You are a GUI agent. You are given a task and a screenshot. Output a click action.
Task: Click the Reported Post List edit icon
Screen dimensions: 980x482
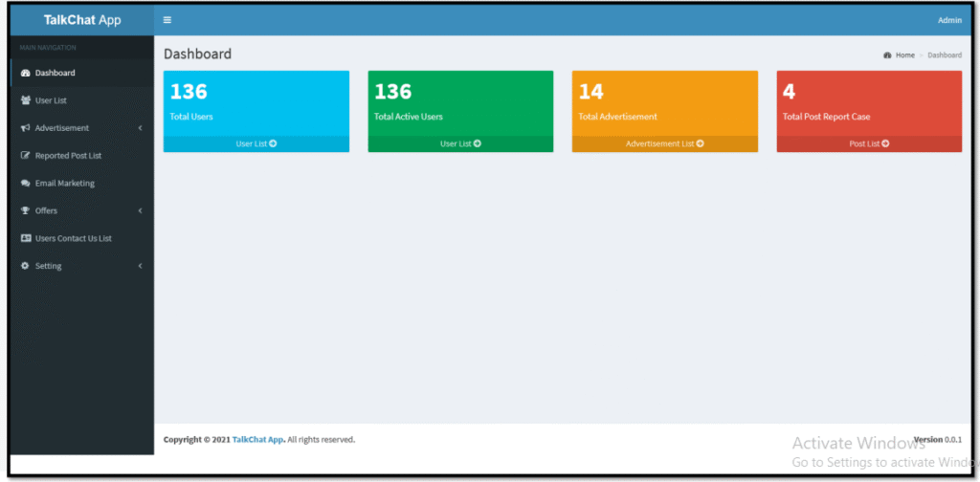click(25, 156)
